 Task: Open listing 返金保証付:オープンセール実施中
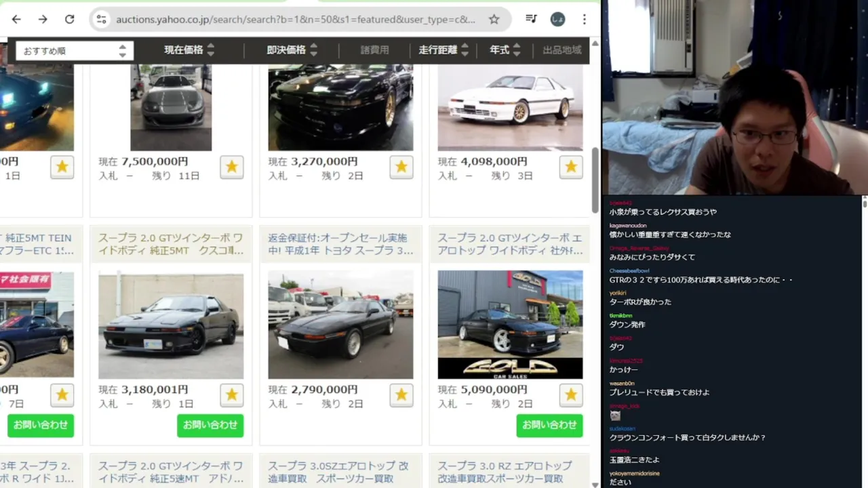click(340, 244)
